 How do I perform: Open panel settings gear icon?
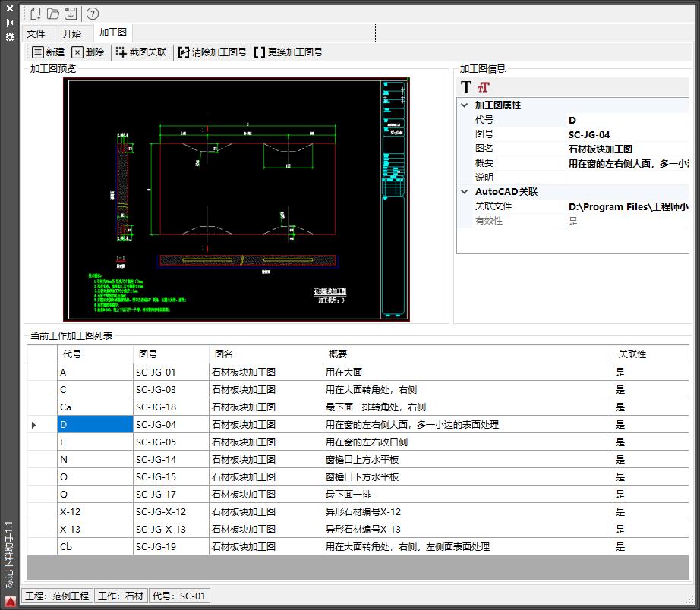10,37
